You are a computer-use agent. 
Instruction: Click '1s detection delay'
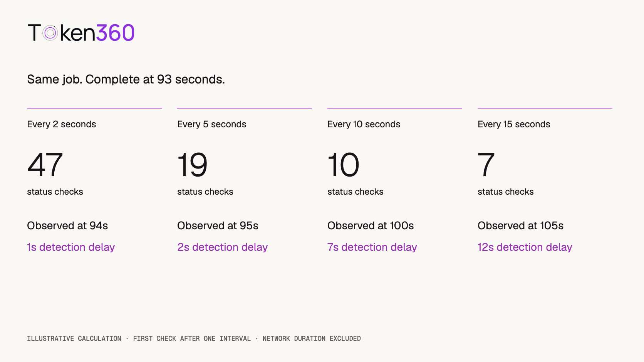pyautogui.click(x=71, y=247)
